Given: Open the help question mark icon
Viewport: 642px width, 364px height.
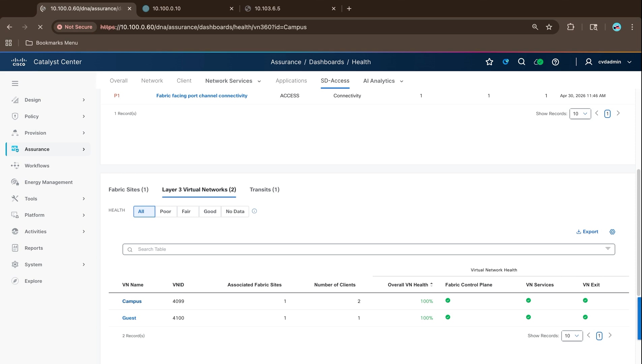Looking at the screenshot, I should pyautogui.click(x=555, y=62).
